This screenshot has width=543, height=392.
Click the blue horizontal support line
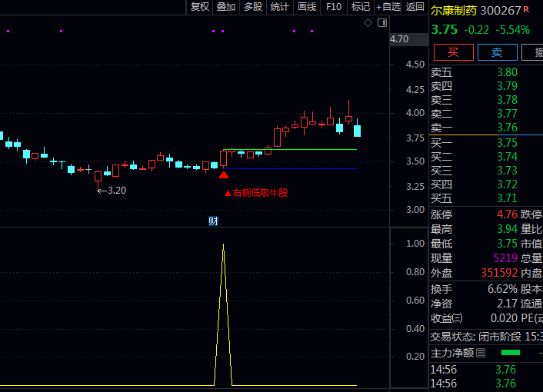290,169
